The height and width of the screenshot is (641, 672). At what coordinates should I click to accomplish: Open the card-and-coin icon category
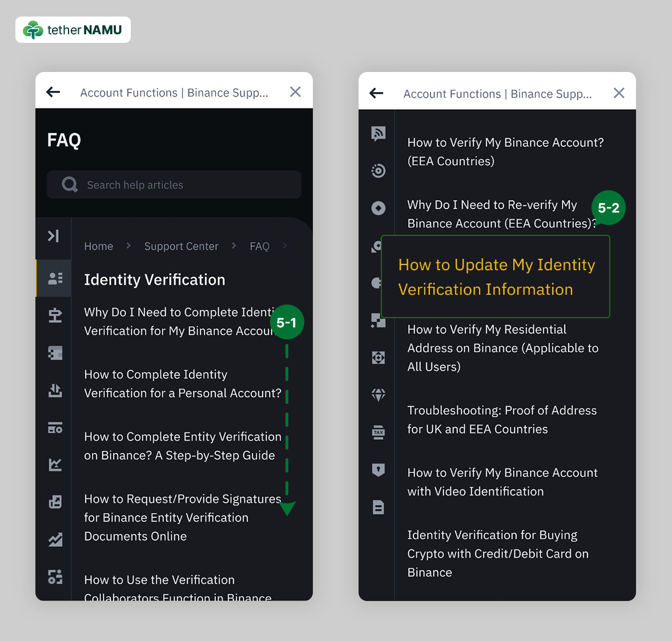pos(55,427)
